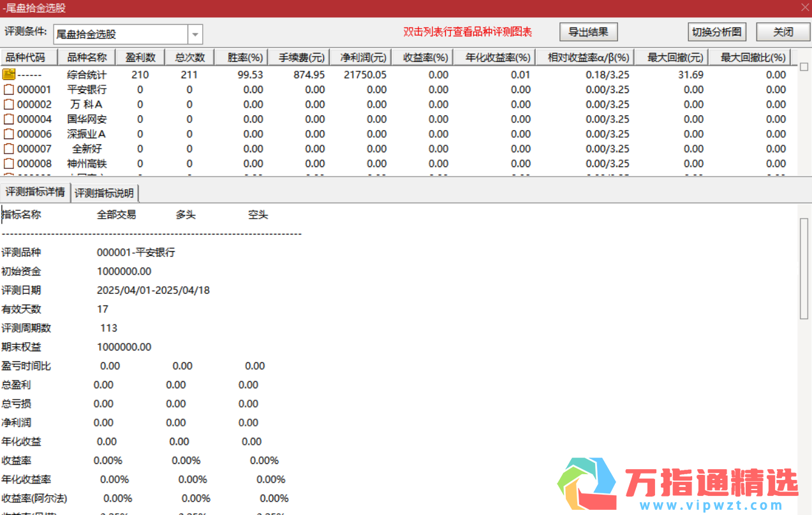The height and width of the screenshot is (515, 812).
Task: Sort by the 相对收益率α/β(%) column header
Action: pyautogui.click(x=586, y=57)
